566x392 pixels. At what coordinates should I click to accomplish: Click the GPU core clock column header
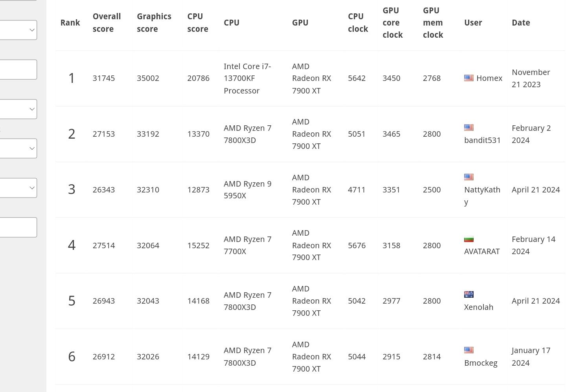393,23
